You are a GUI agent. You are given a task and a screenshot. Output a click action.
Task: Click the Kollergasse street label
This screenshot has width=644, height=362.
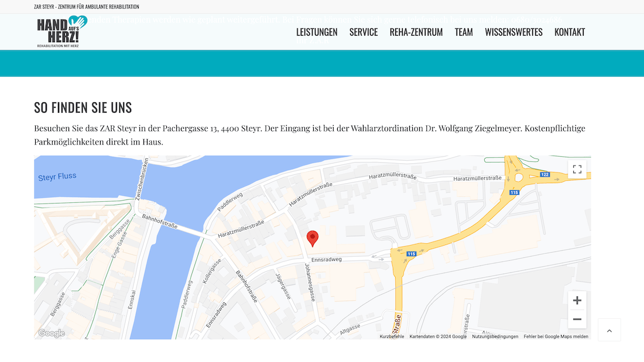click(x=212, y=271)
